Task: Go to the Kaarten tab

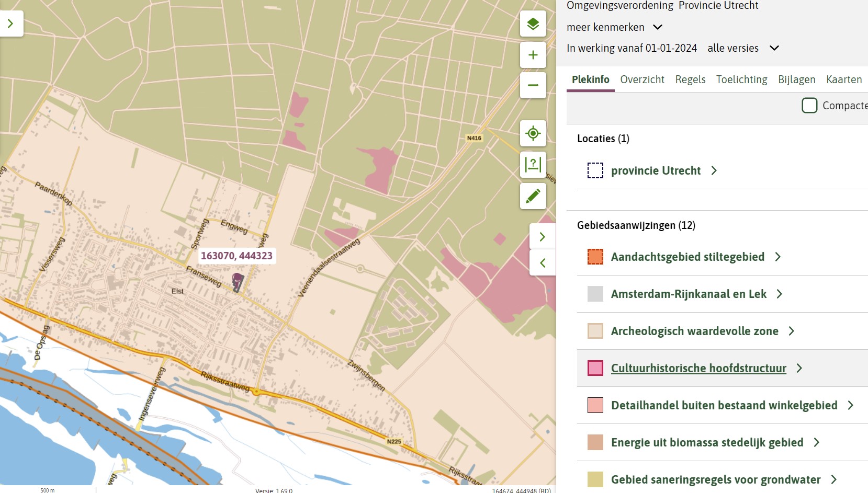Action: pyautogui.click(x=844, y=79)
